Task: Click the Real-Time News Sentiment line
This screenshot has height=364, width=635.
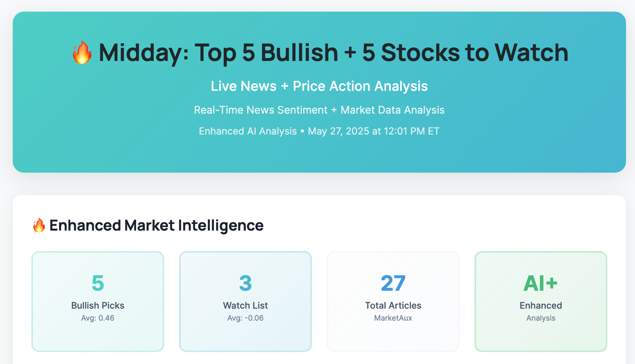Action: click(319, 110)
